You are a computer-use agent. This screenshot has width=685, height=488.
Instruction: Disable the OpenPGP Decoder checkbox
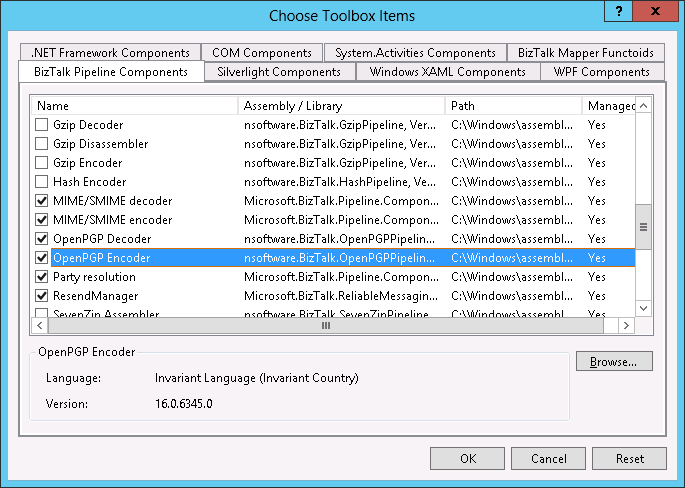coord(42,239)
